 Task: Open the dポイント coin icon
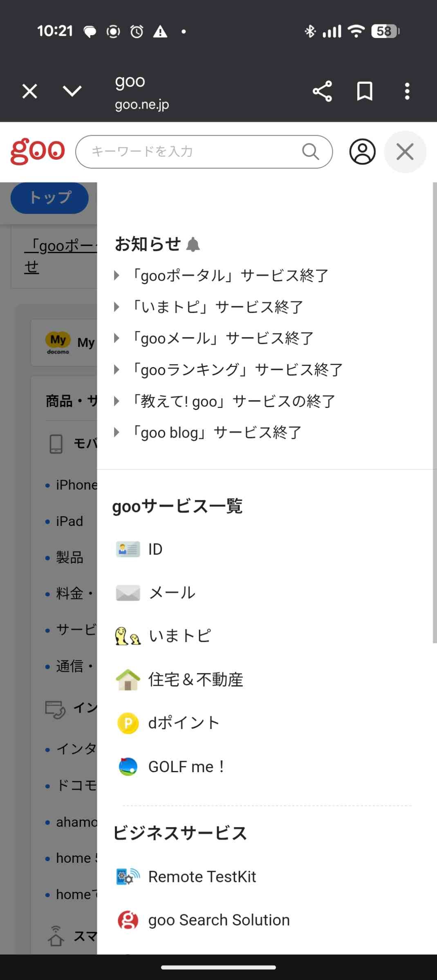point(128,723)
